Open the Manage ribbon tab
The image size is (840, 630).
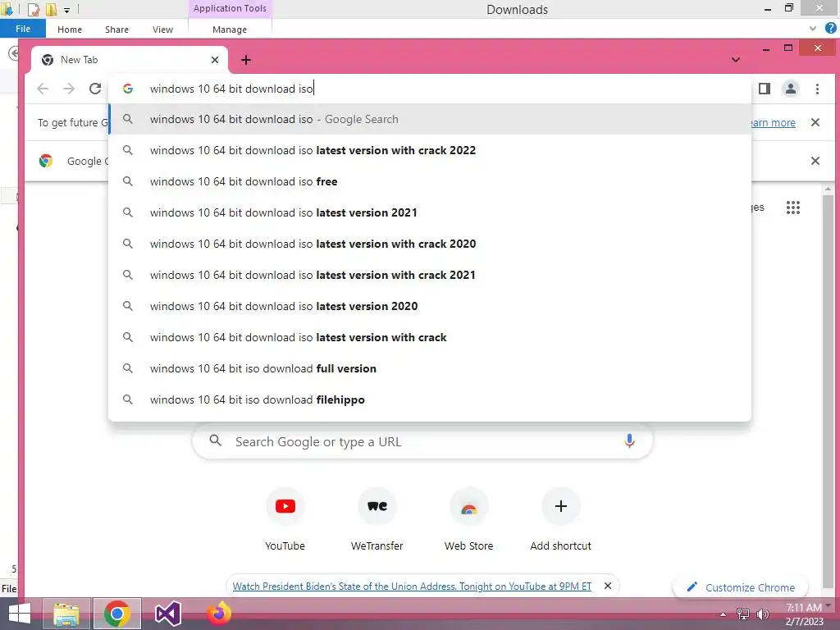click(x=230, y=30)
